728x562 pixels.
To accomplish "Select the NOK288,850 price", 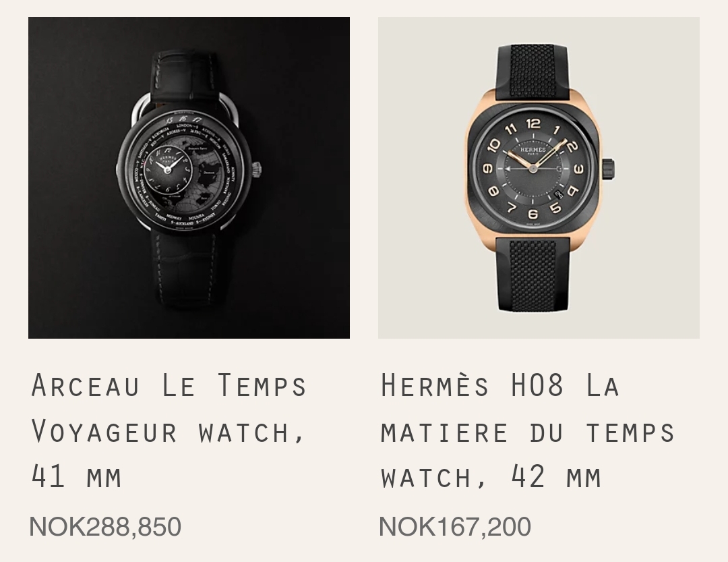I will pos(105,527).
